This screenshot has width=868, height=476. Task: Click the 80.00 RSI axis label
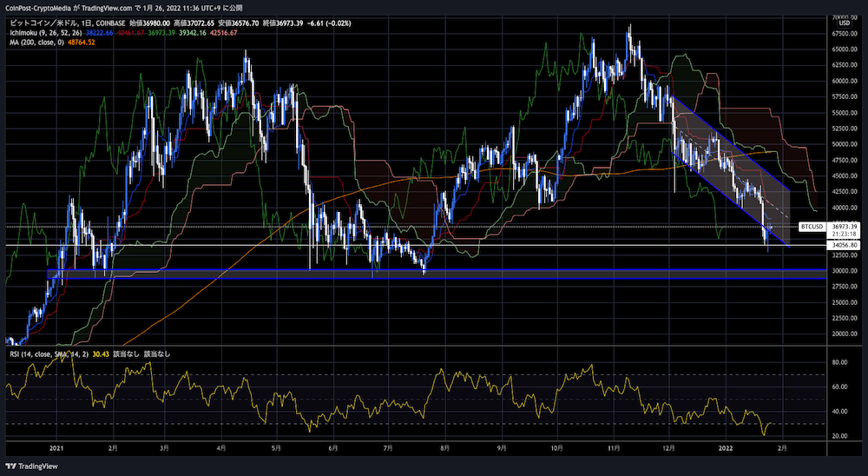(x=840, y=362)
